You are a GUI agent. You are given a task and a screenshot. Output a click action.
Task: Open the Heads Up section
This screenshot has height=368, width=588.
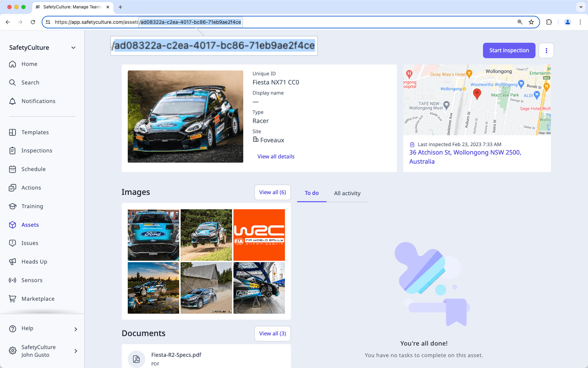(34, 261)
